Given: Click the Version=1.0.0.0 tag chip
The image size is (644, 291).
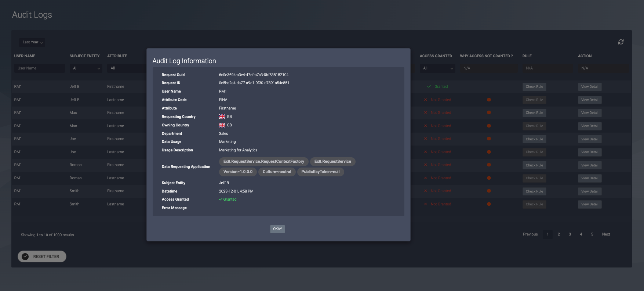Looking at the screenshot, I should [238, 172].
